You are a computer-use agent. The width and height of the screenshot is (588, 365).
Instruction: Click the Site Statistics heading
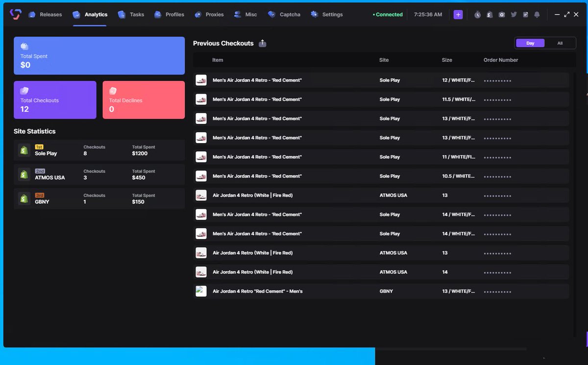[35, 131]
